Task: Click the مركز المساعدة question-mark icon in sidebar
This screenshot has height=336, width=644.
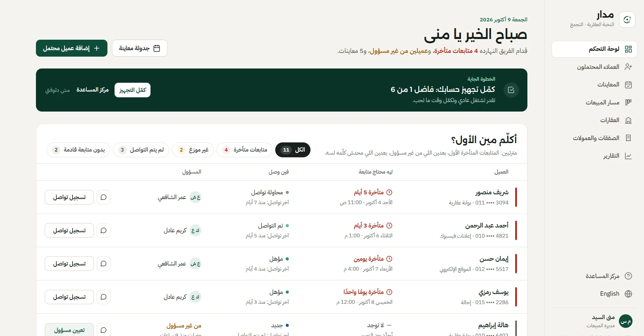Action: 628,276
